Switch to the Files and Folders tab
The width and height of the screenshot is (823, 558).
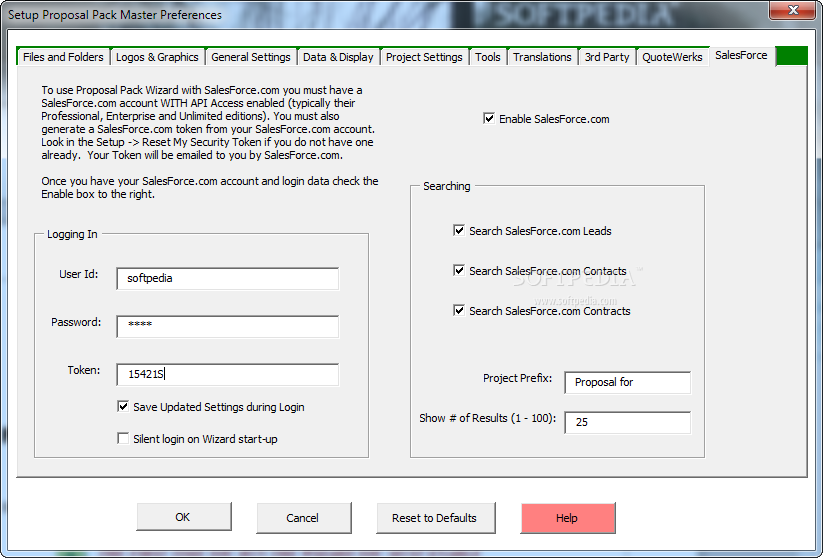click(63, 57)
